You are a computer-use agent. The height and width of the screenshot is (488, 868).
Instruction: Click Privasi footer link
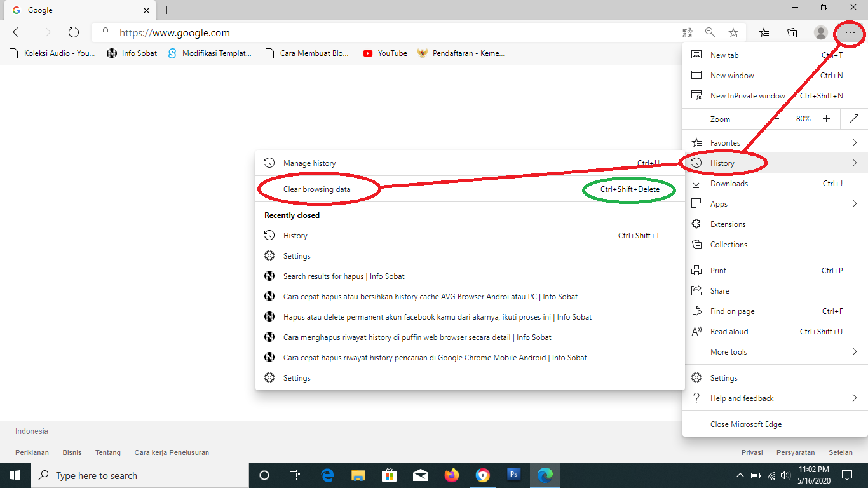752,452
